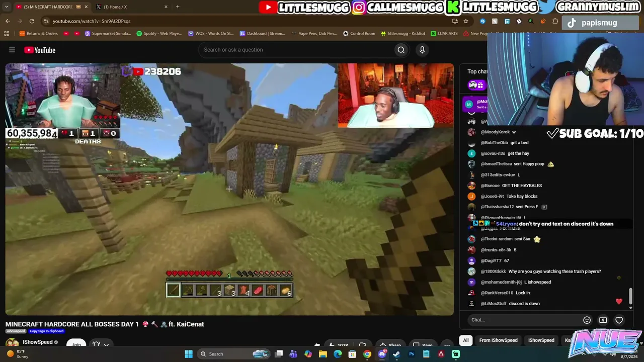Open the Chrome apps grid in bookmarks bar
This screenshot has height=362, width=644.
tap(7, 34)
